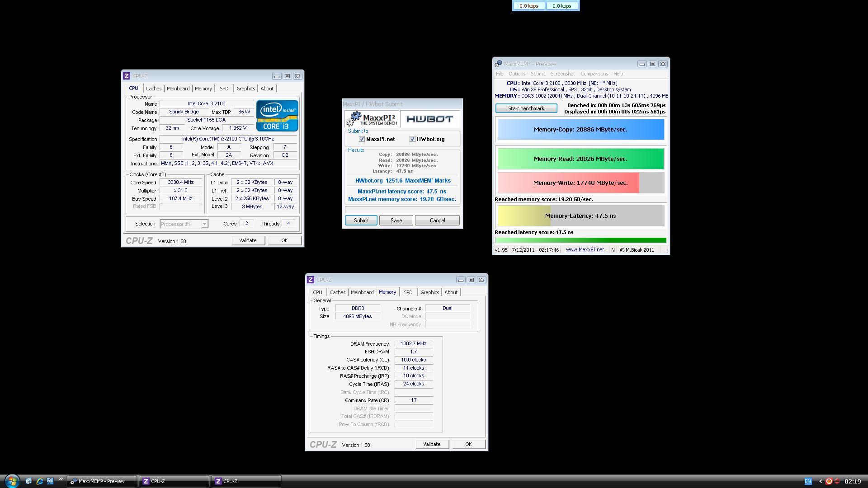Click the DRAM Frequency value 1002.7 MHz
The image size is (868, 488).
point(413,344)
